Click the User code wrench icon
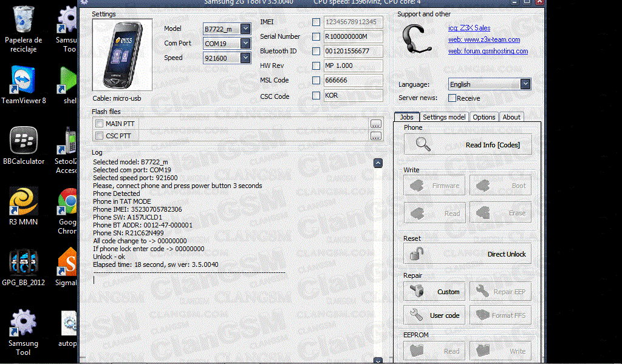This screenshot has width=622, height=364. pyautogui.click(x=416, y=315)
